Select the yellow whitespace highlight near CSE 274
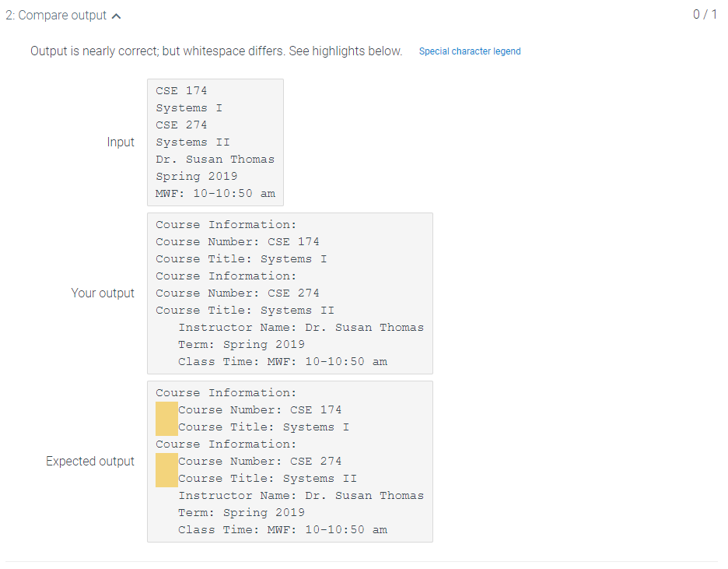Screen dimensions: 728x569 coord(166,469)
